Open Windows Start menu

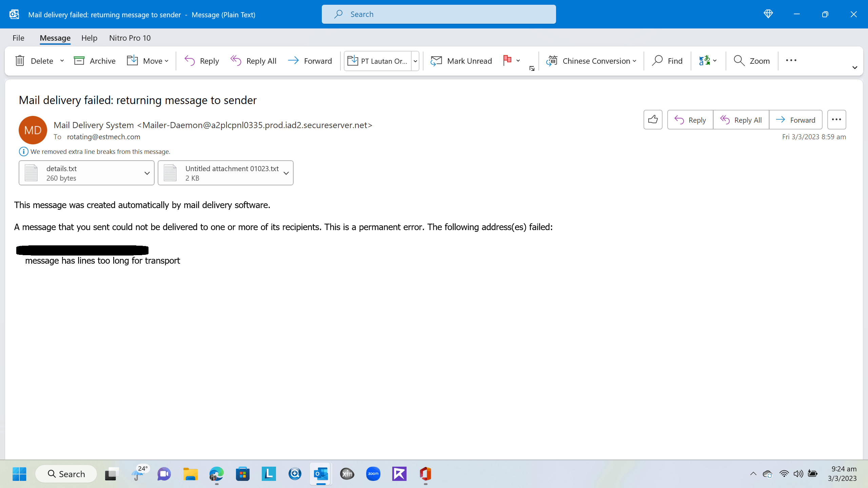tap(19, 474)
